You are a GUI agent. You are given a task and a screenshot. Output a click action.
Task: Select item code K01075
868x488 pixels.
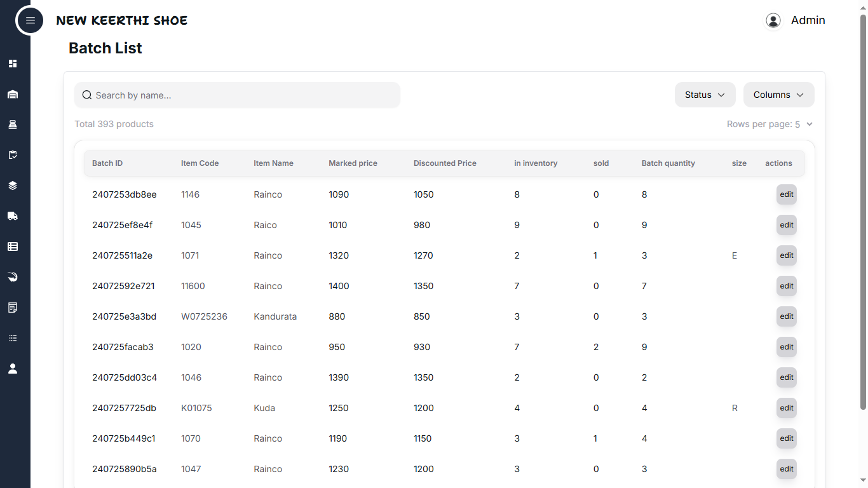196,408
